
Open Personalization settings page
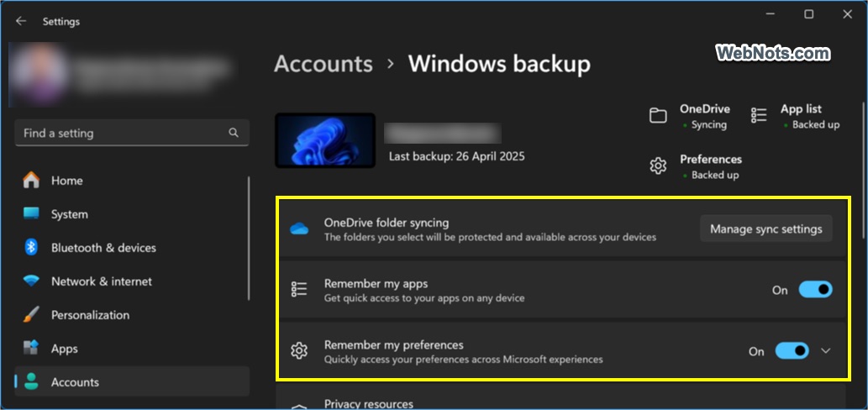coord(132,315)
